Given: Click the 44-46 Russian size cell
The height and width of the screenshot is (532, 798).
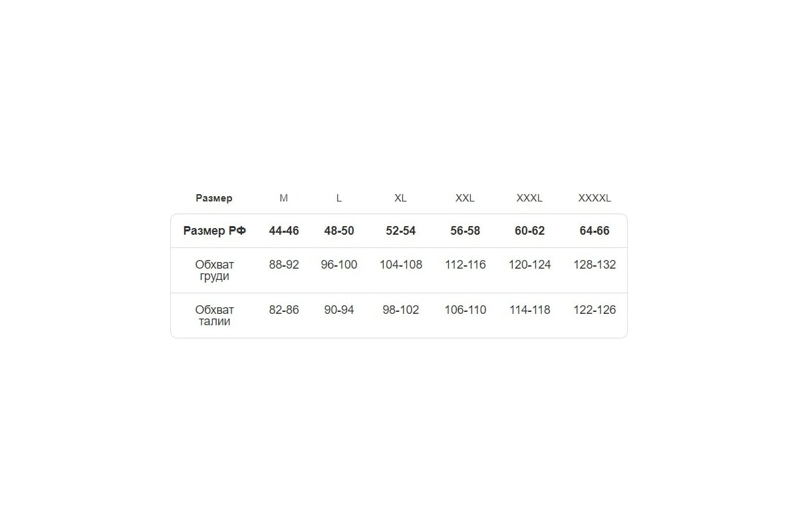Looking at the screenshot, I should (284, 231).
